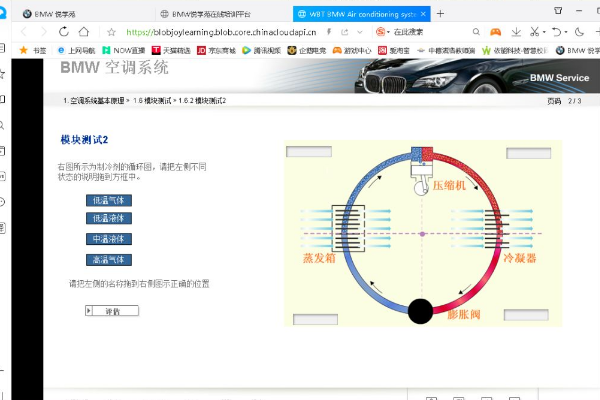The height and width of the screenshot is (400, 600).
Task: Click the address bar URL
Action: click(x=221, y=32)
